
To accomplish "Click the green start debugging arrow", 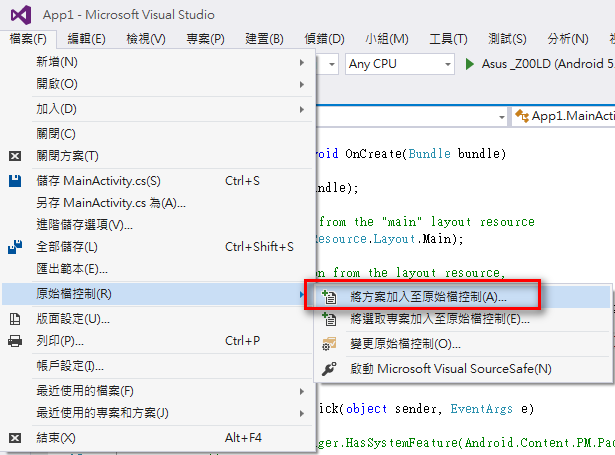I will pos(471,64).
